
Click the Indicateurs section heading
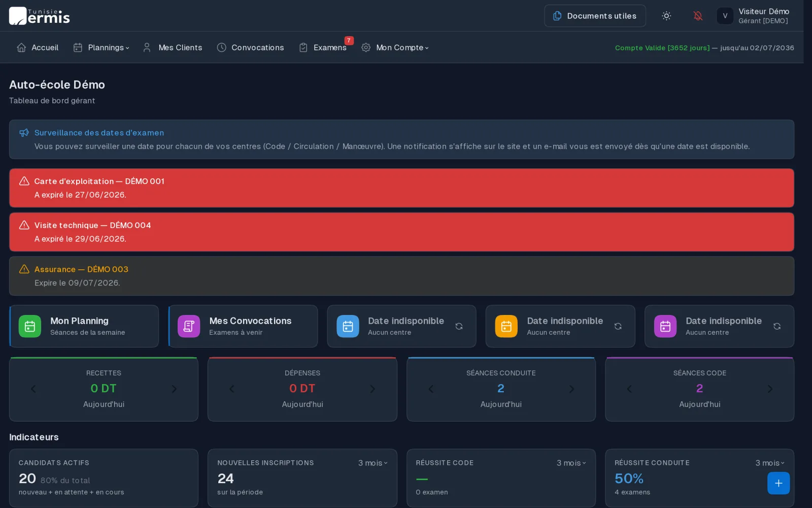click(x=34, y=437)
